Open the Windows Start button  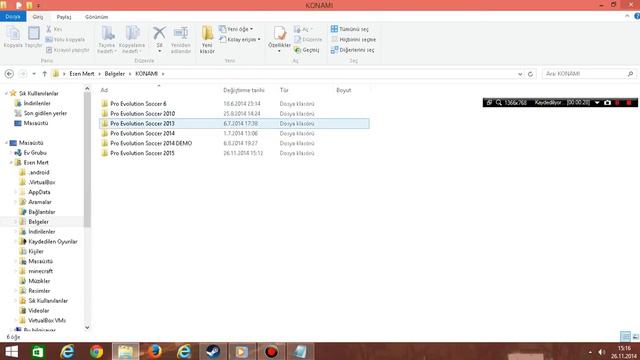click(x=11, y=351)
